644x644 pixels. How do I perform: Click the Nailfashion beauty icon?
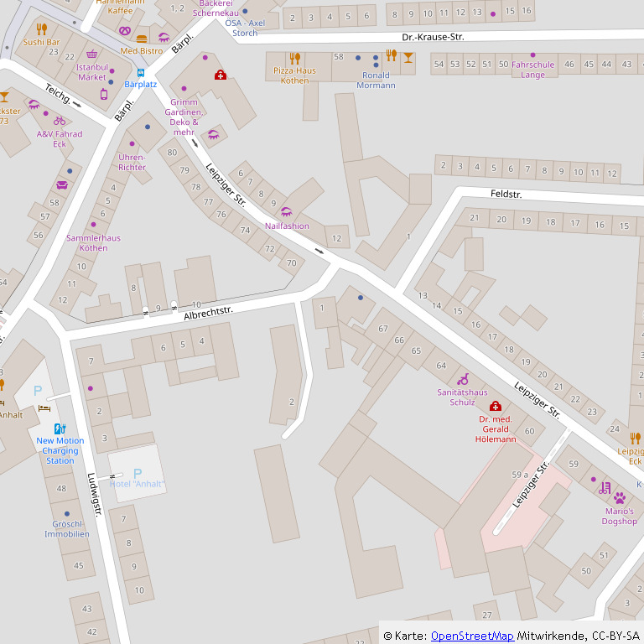point(286,212)
